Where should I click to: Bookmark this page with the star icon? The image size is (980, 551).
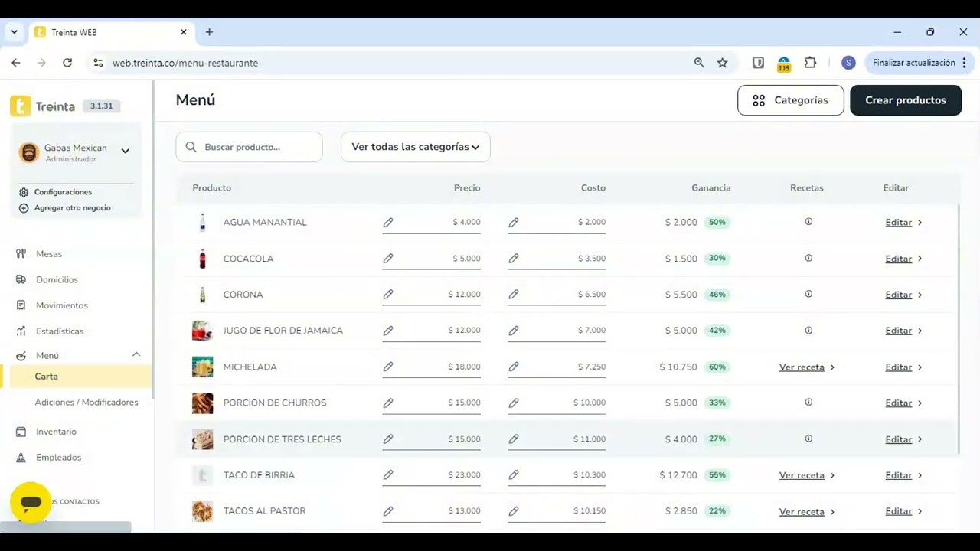click(723, 63)
